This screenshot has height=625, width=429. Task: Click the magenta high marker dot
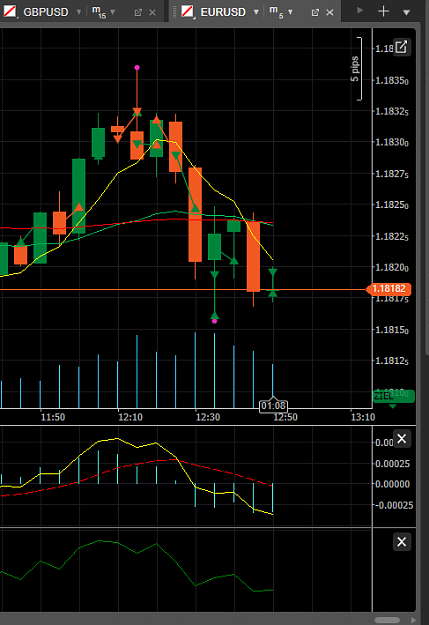tap(137, 68)
